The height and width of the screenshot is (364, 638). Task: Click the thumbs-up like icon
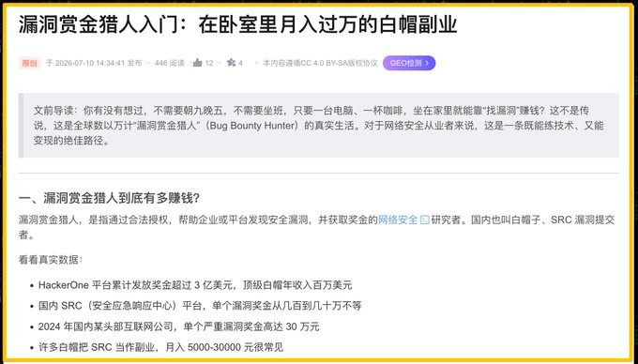tap(198, 63)
